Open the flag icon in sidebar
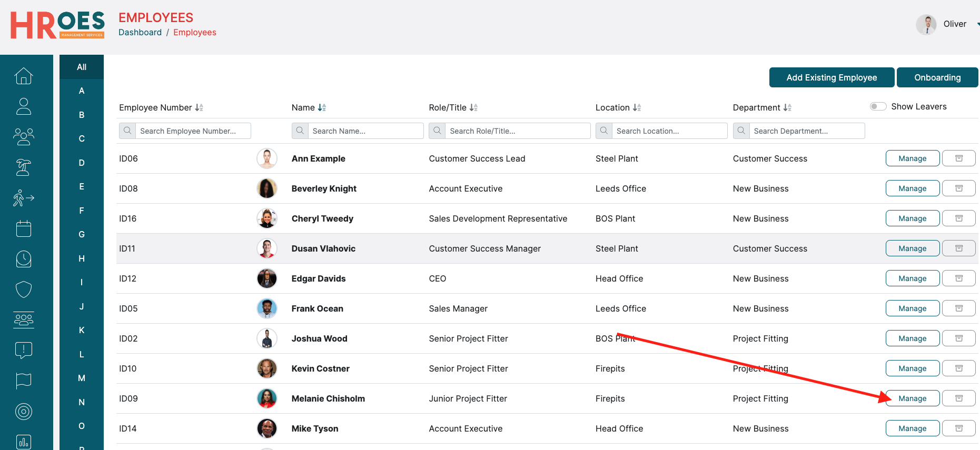Image resolution: width=980 pixels, height=450 pixels. (24, 381)
